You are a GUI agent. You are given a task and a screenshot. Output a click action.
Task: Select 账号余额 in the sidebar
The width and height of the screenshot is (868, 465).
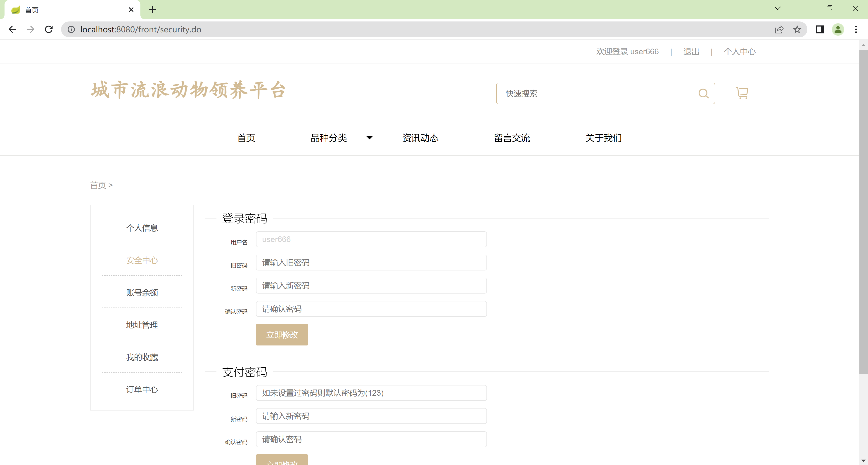point(142,293)
